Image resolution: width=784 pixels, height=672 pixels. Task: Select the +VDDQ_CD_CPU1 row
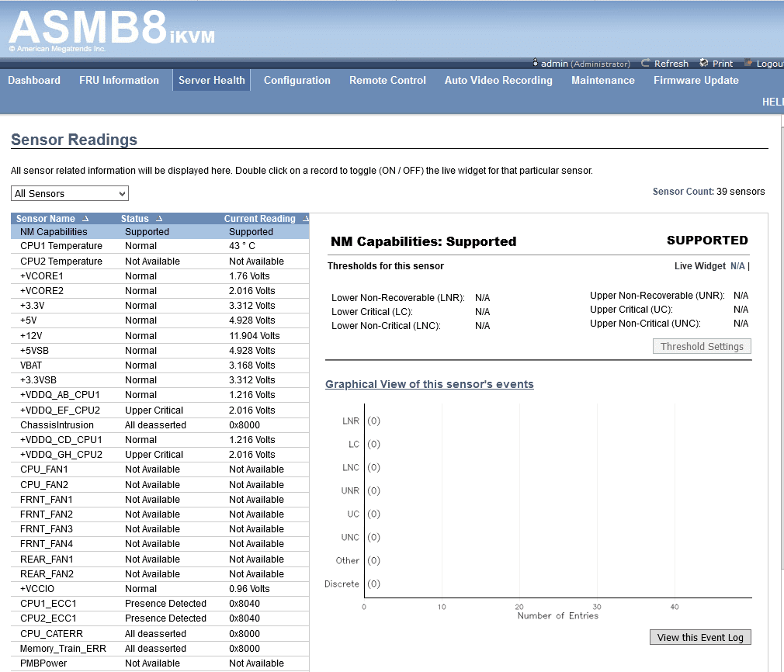click(160, 439)
